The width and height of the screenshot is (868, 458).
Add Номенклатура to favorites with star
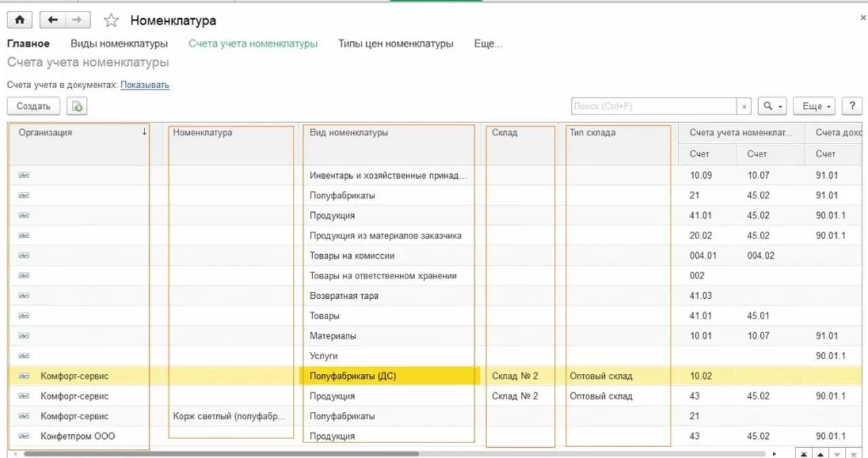(111, 21)
